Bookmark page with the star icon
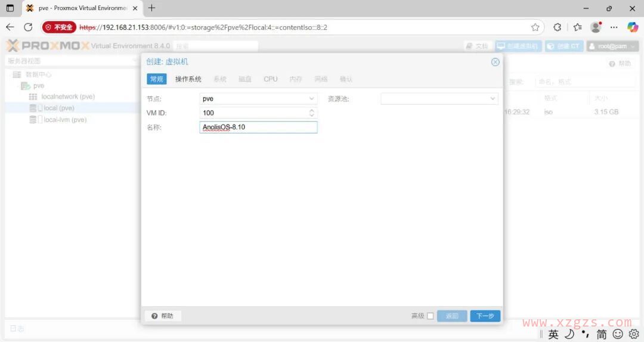The width and height of the screenshot is (644, 342). tap(535, 27)
